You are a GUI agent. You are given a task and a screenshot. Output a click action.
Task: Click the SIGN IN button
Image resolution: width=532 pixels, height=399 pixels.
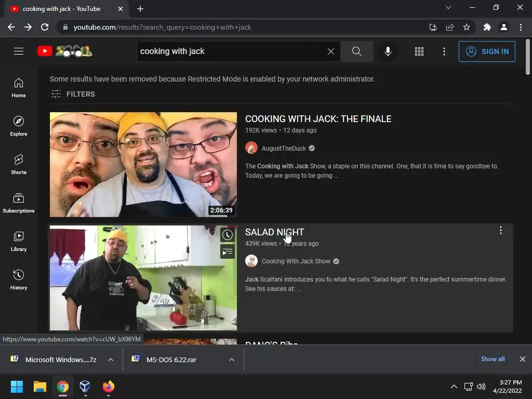tap(487, 51)
